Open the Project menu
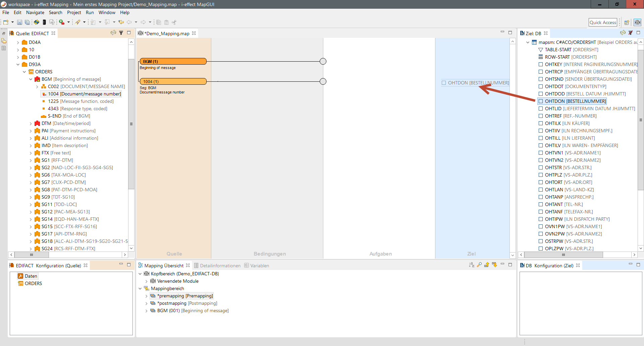 tap(74, 12)
